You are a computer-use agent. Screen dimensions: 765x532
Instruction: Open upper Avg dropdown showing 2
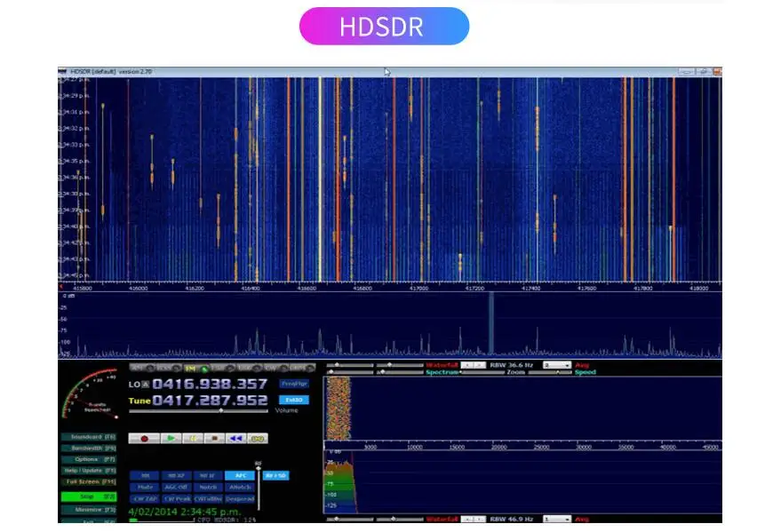557,365
